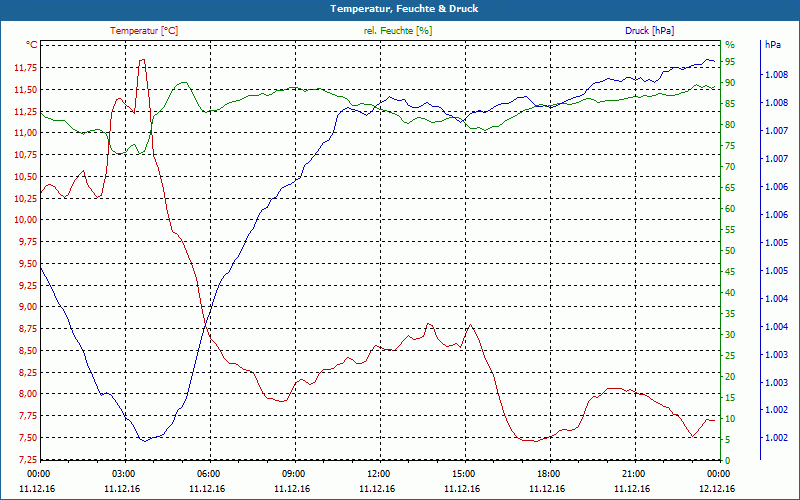Click the 18:00 time axis label
The image size is (800, 500).
[x=547, y=473]
